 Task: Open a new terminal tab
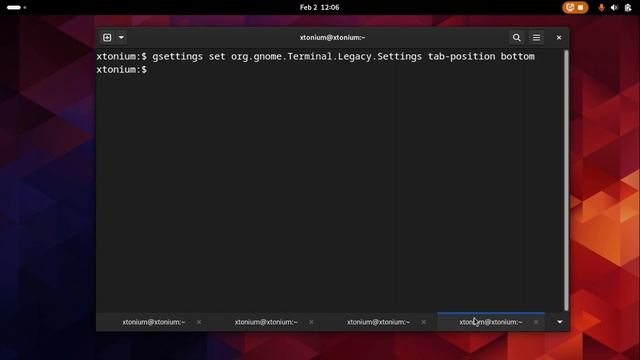[107, 38]
